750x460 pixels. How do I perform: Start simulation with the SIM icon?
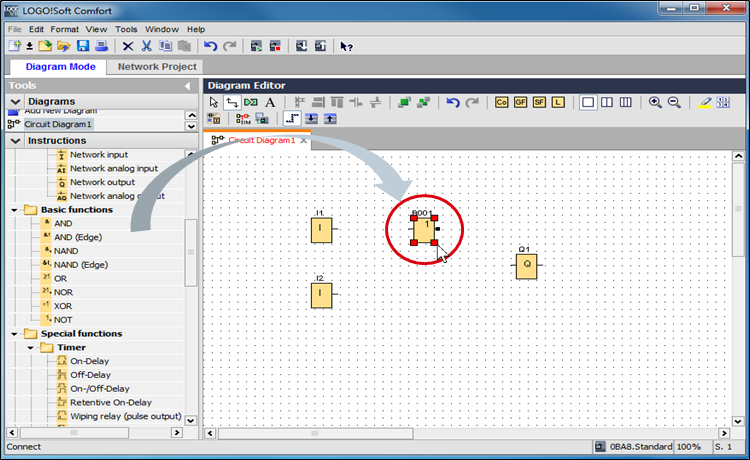coord(244,119)
